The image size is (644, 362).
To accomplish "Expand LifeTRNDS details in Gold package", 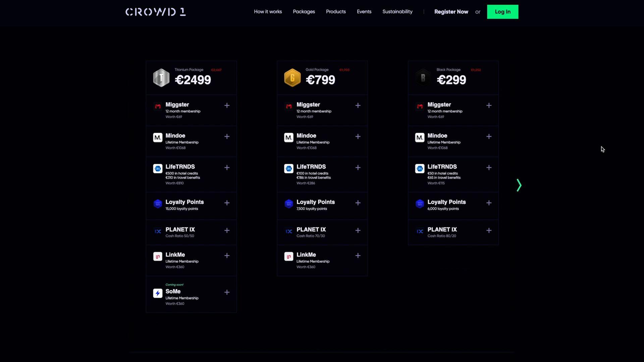I will click(358, 168).
